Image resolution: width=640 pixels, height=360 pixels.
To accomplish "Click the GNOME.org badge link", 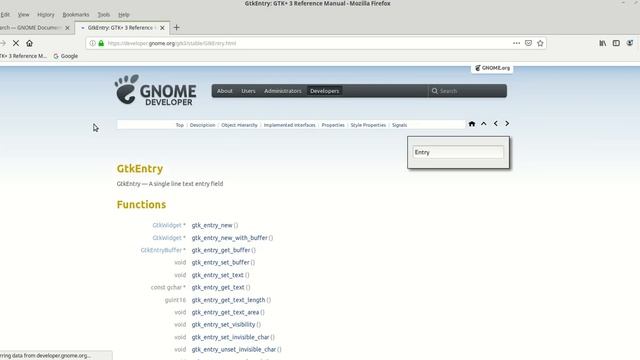I will 492,68.
